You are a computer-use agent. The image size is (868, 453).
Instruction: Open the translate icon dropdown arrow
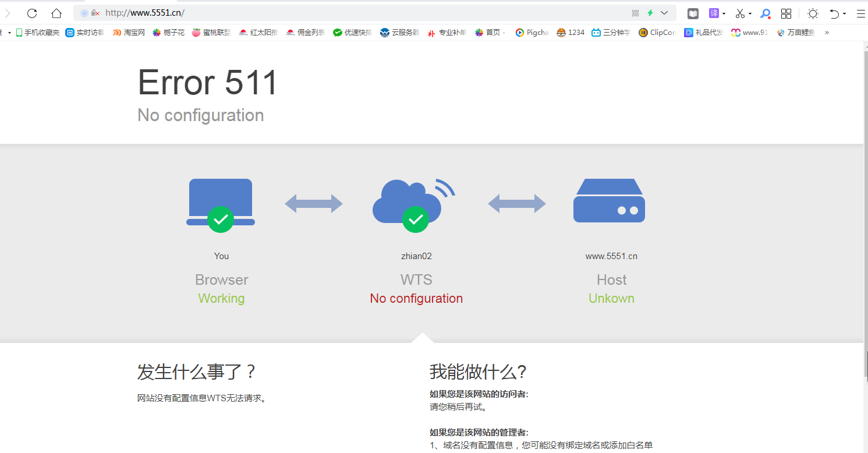click(724, 13)
